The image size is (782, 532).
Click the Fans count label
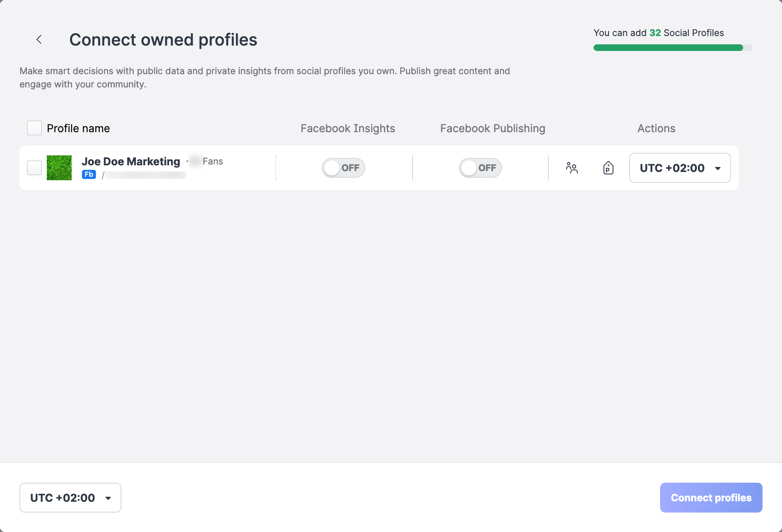click(x=212, y=161)
